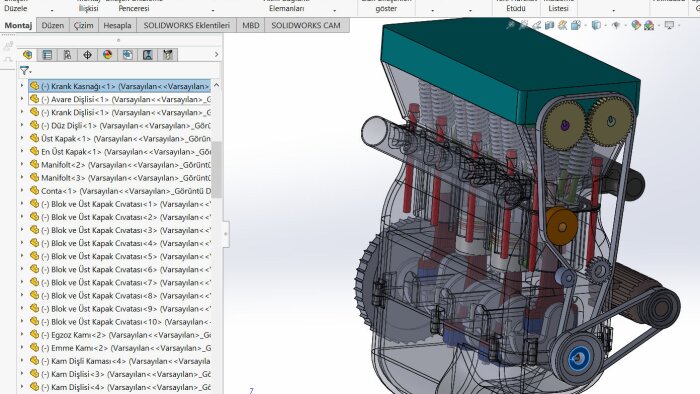Click the panel collapse handle beside the tree
This screenshot has height=394, width=700.
pos(225,233)
